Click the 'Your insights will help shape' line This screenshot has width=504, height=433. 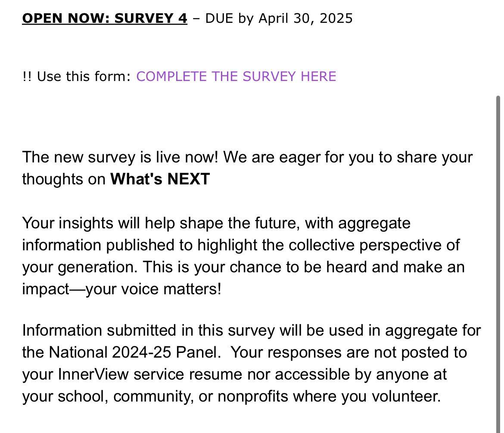pos(126,223)
